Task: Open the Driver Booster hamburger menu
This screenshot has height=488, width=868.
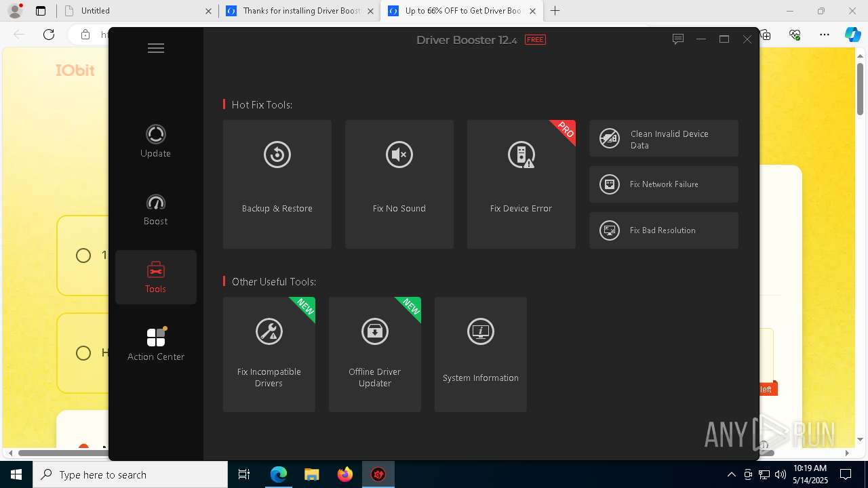Action: [x=156, y=48]
